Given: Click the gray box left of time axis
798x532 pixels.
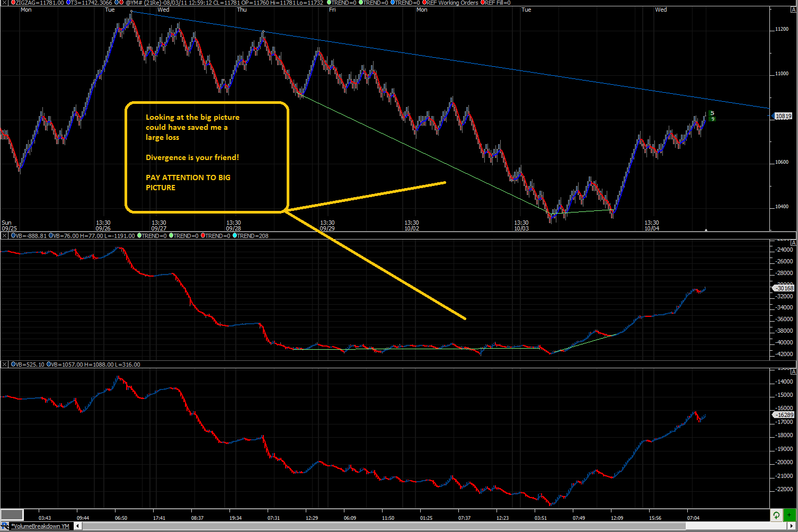Looking at the screenshot, I should (12, 515).
